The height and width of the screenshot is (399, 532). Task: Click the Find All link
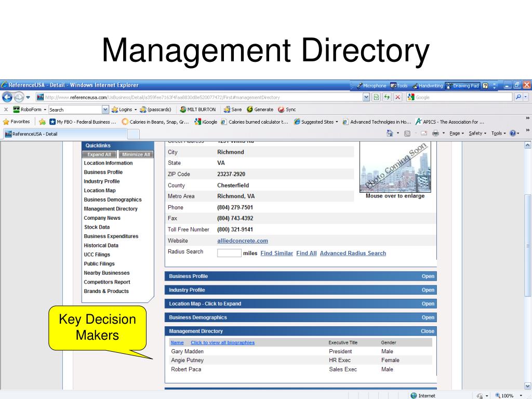[307, 253]
